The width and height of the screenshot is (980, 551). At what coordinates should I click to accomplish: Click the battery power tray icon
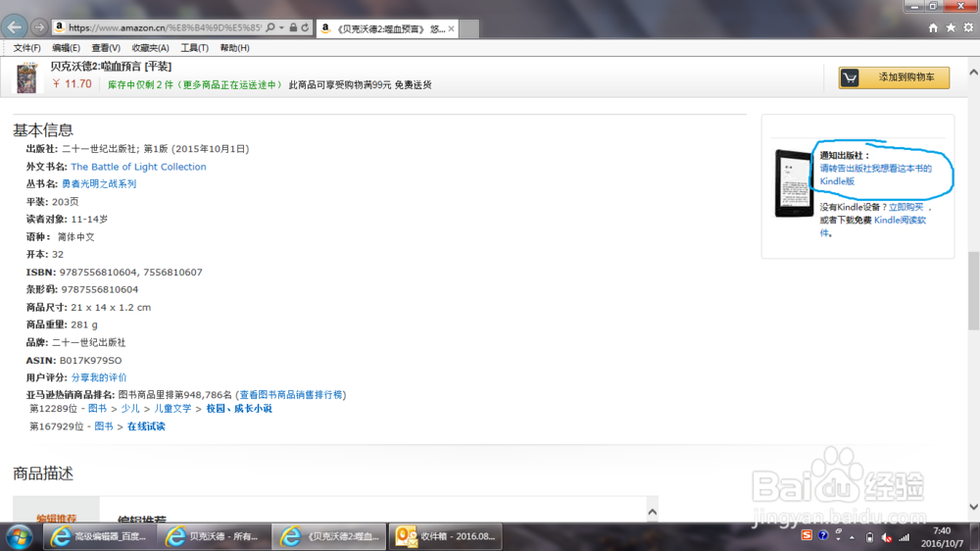click(x=869, y=537)
